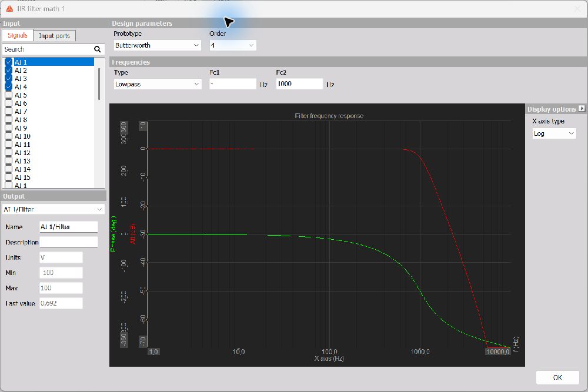Open the filter Order dropdown
The image size is (588, 392).
233,45
